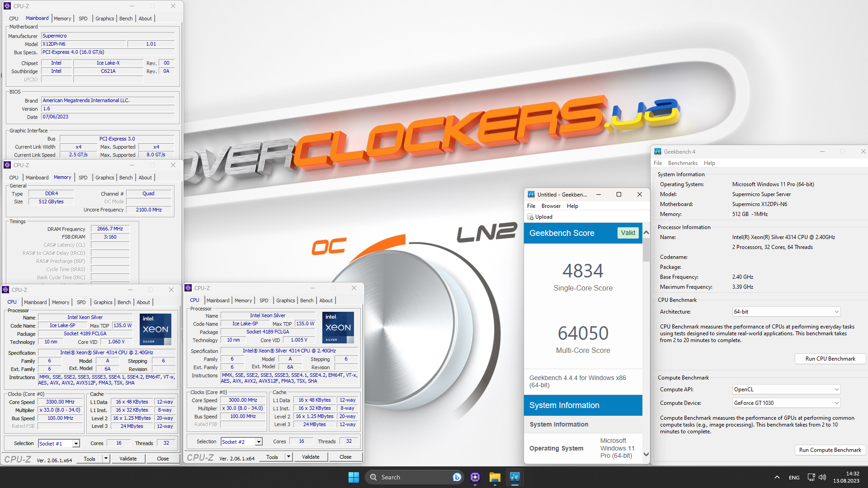Open Compute API OpenCL dropdown

coord(787,389)
